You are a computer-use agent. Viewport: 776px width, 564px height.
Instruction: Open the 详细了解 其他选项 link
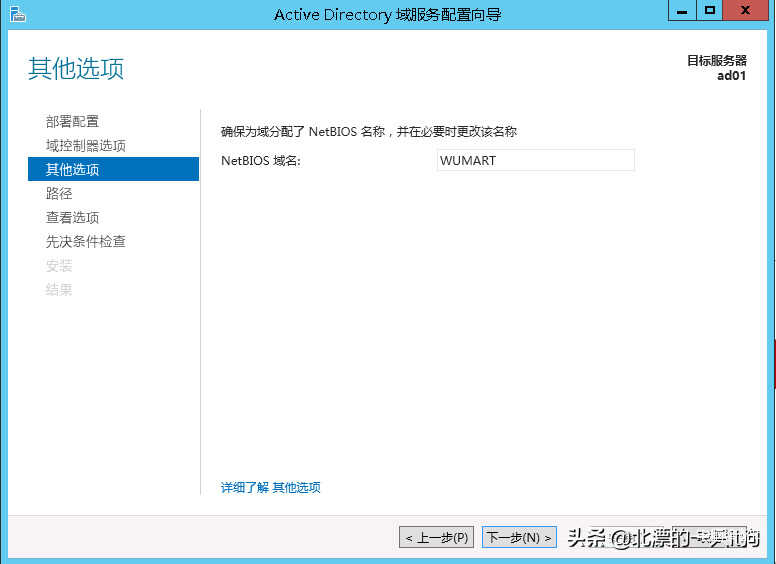(x=270, y=487)
